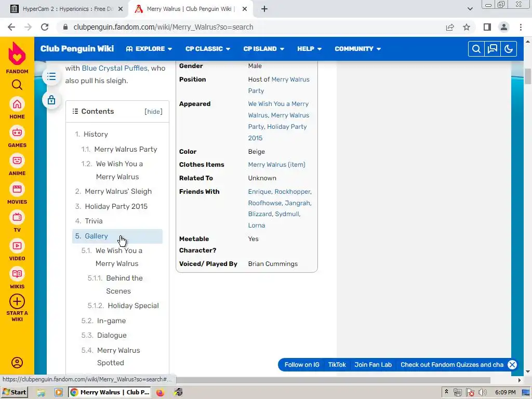
Task: Open the Wikis section icon
Action: point(17,274)
